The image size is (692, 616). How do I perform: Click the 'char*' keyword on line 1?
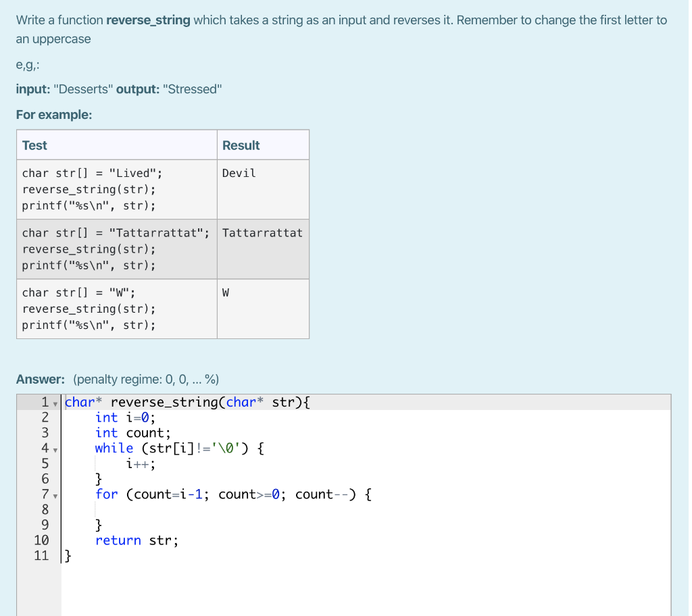coord(80,402)
